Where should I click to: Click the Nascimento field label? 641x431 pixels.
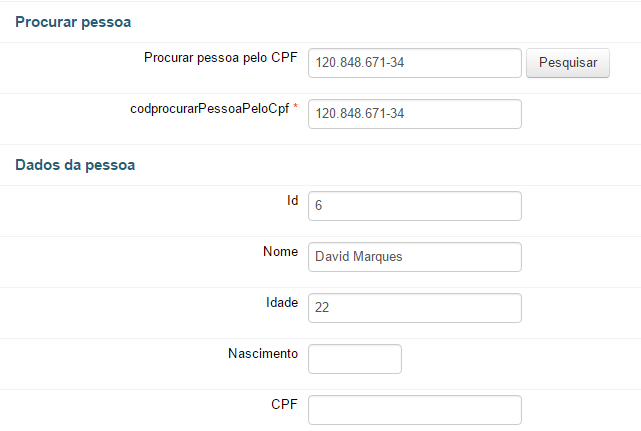(263, 353)
